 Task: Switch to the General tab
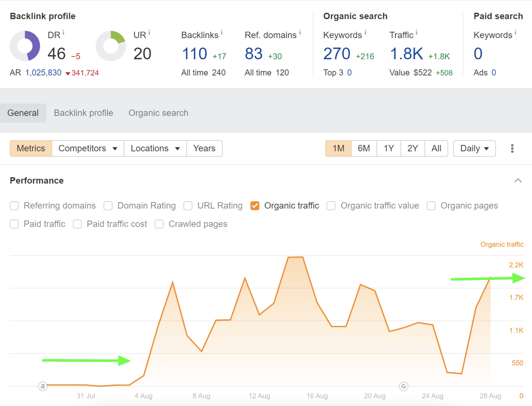pyautogui.click(x=23, y=113)
